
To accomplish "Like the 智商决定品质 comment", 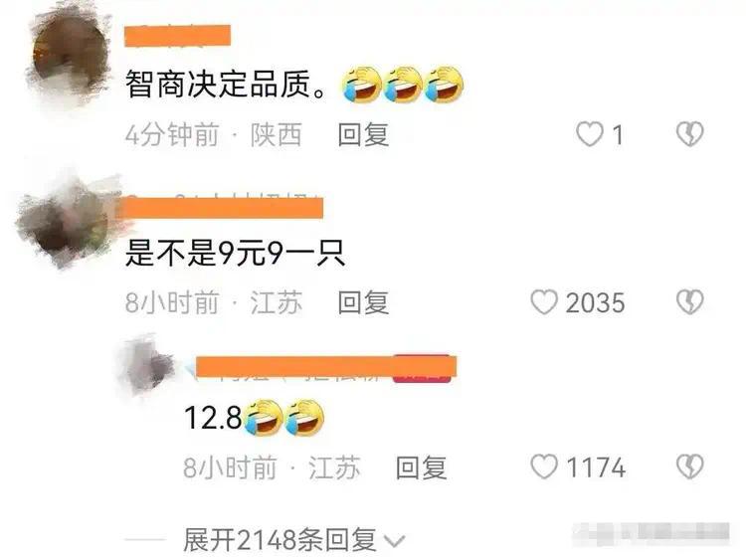I will click(x=590, y=134).
